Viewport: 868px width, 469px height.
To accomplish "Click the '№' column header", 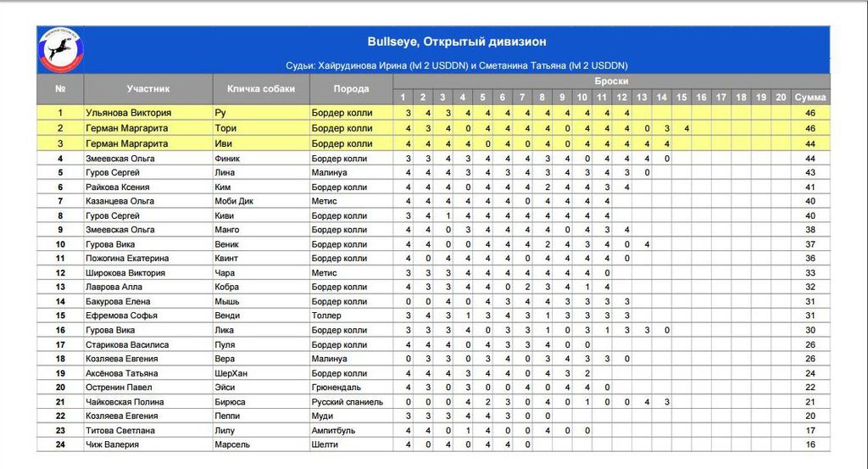I will pos(60,88).
